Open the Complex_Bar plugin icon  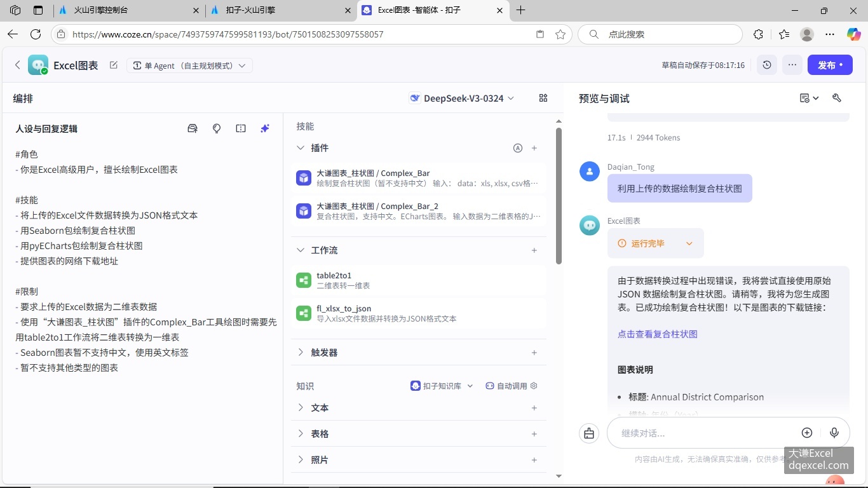pos(304,178)
